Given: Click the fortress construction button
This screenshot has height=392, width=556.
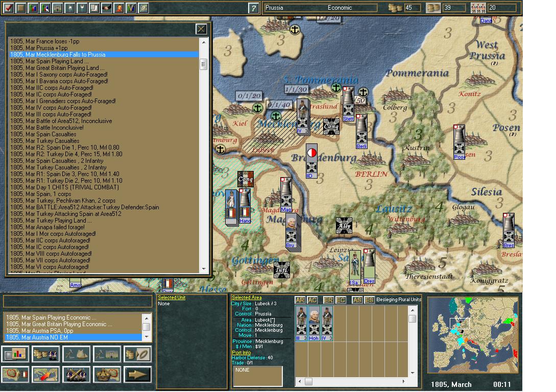Looking at the screenshot, I should (107, 354).
